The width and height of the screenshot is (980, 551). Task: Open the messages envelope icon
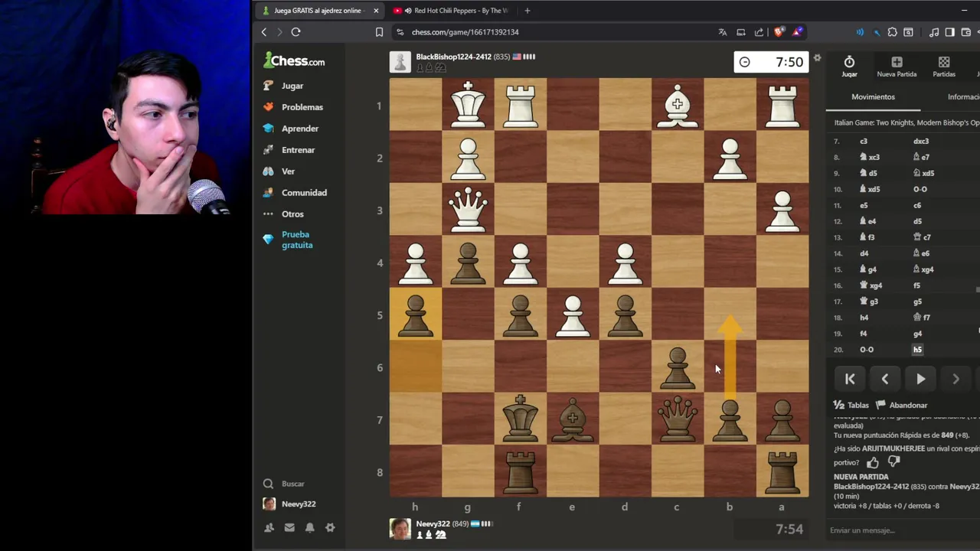[289, 527]
